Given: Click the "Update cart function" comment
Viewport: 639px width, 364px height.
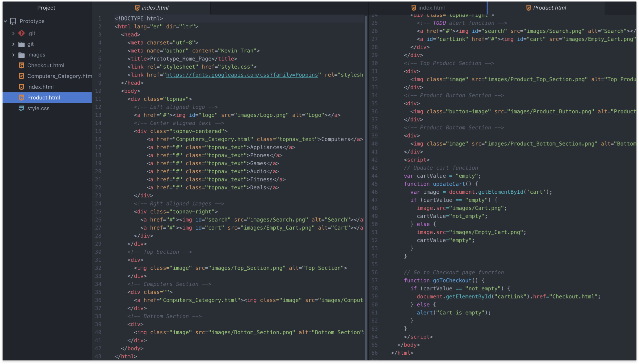Looking at the screenshot, I should 441,168.
